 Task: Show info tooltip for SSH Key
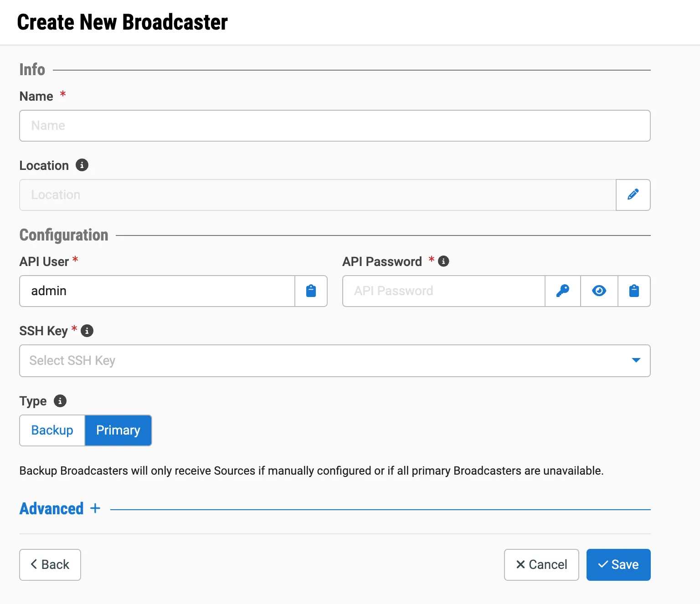click(87, 331)
